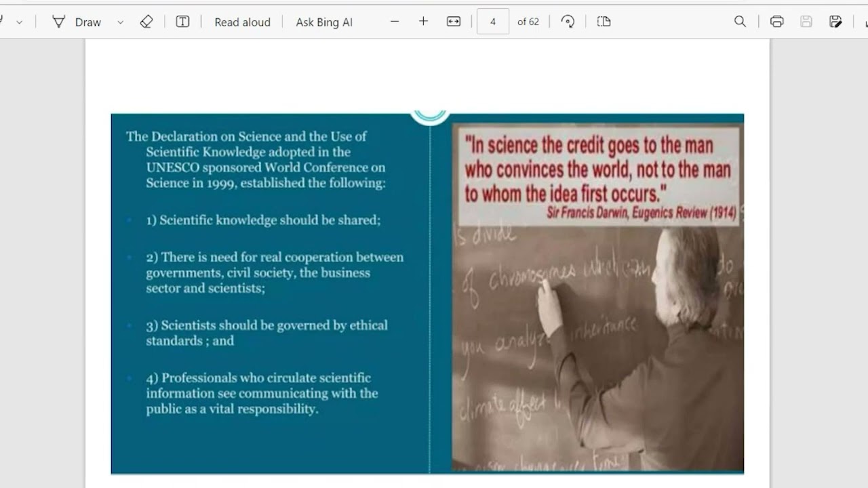868x488 pixels.
Task: Select the Draw tool
Action: (77, 22)
